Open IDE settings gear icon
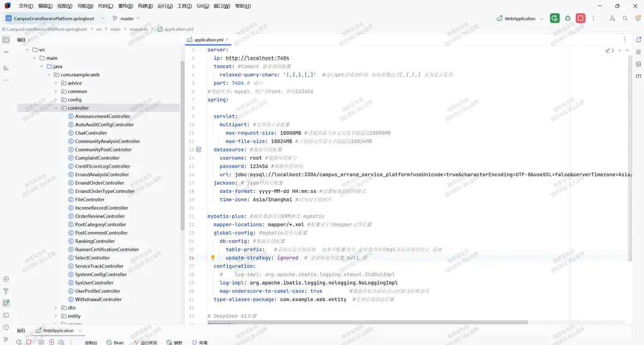 pos(638,18)
